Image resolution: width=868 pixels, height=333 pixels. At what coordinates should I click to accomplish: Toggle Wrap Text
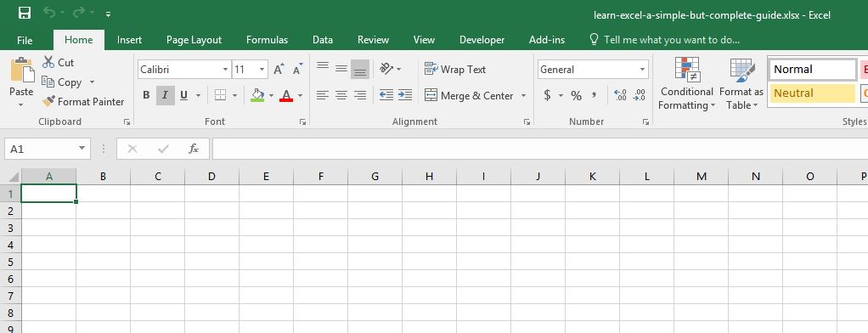tap(455, 70)
